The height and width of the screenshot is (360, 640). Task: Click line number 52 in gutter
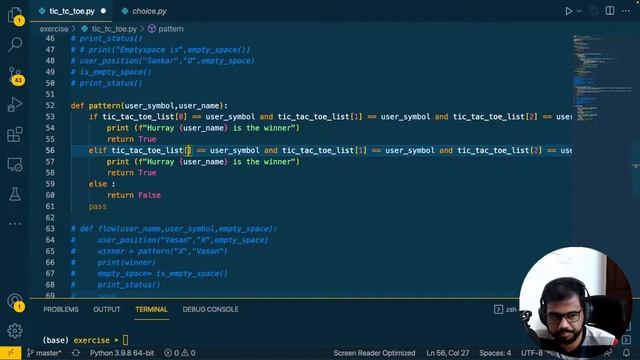pos(50,106)
